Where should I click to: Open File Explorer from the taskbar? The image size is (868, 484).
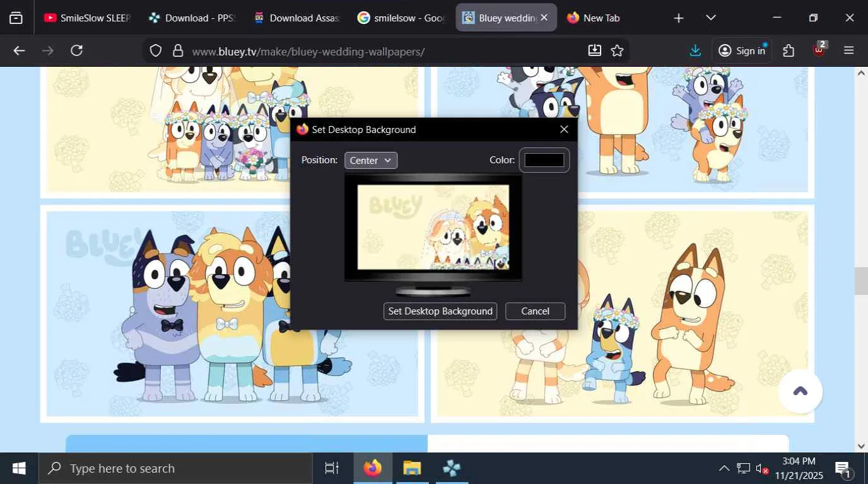point(412,468)
